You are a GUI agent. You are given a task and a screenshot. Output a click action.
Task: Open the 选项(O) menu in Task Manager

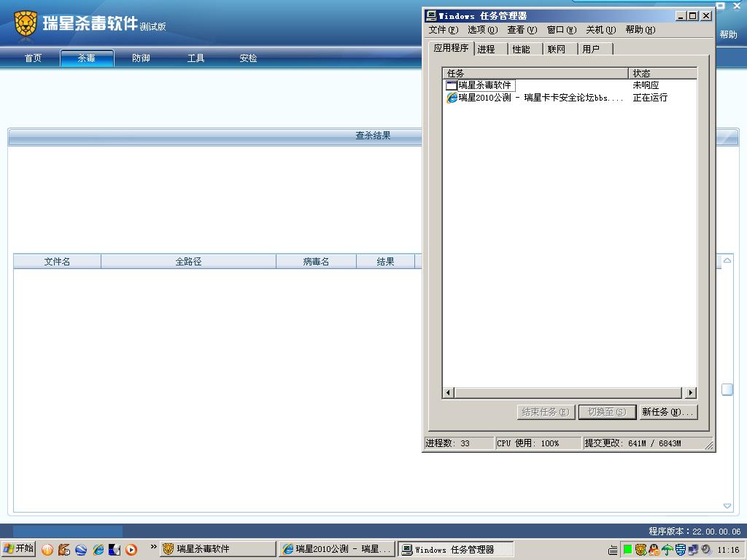click(483, 30)
